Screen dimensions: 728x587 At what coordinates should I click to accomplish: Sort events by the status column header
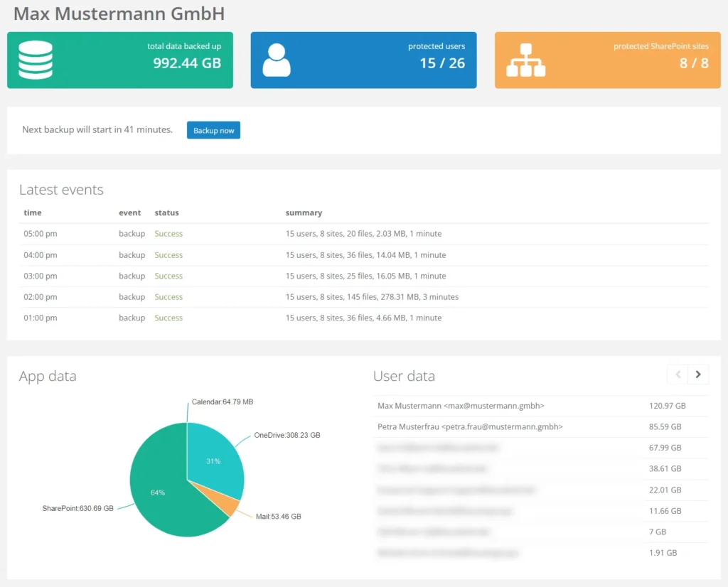pos(166,212)
